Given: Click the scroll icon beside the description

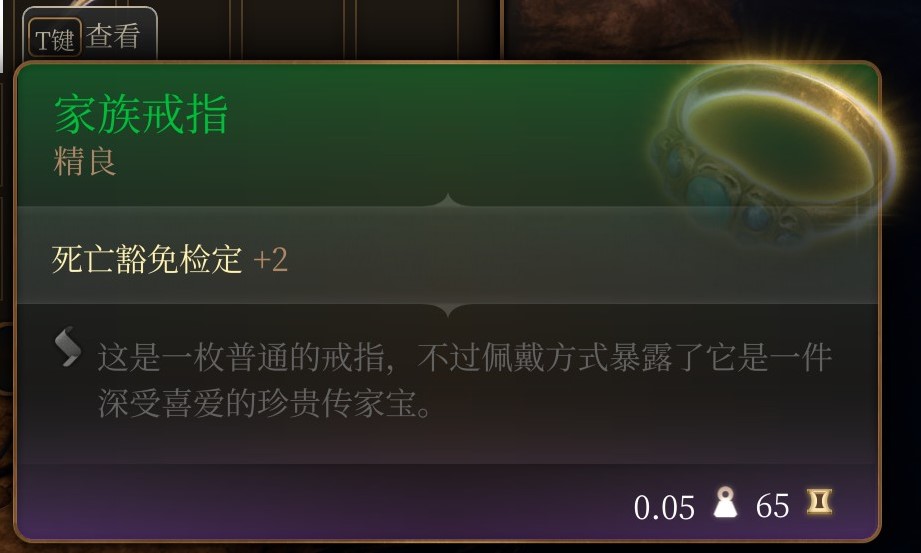Looking at the screenshot, I should [68, 346].
